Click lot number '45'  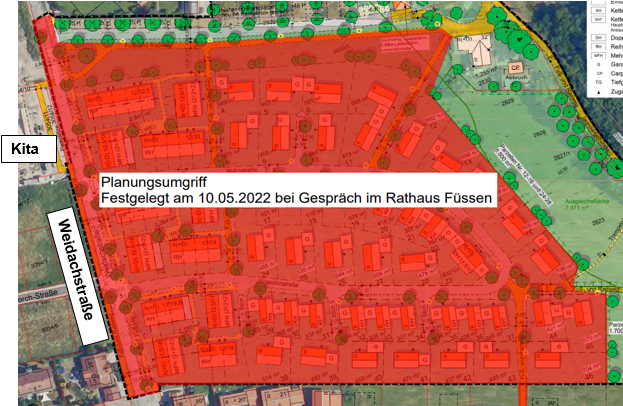590,346
